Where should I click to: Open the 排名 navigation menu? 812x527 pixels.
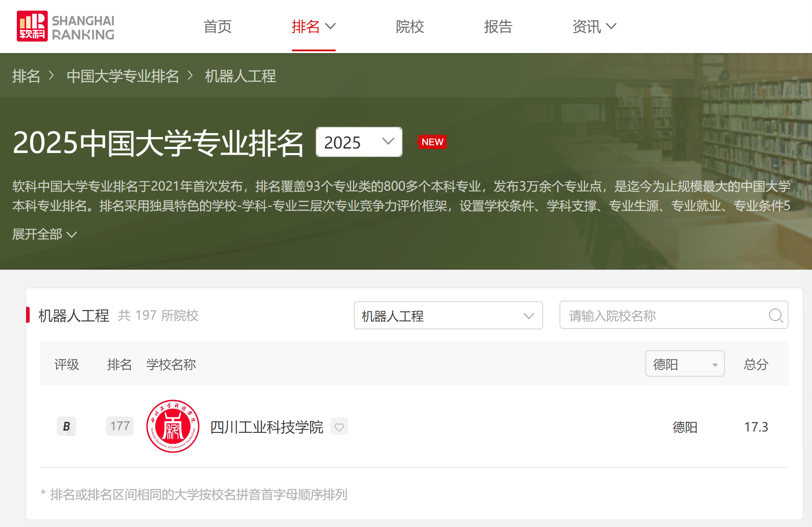(313, 27)
